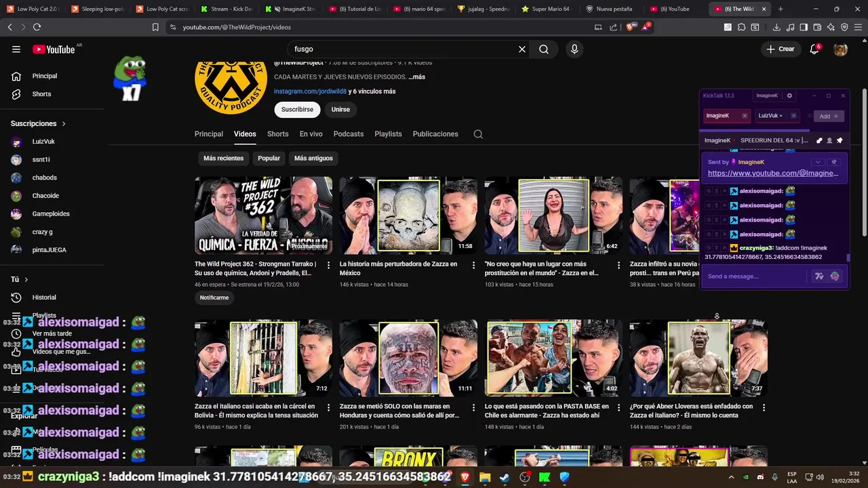Reload the page in browser

coord(37,27)
